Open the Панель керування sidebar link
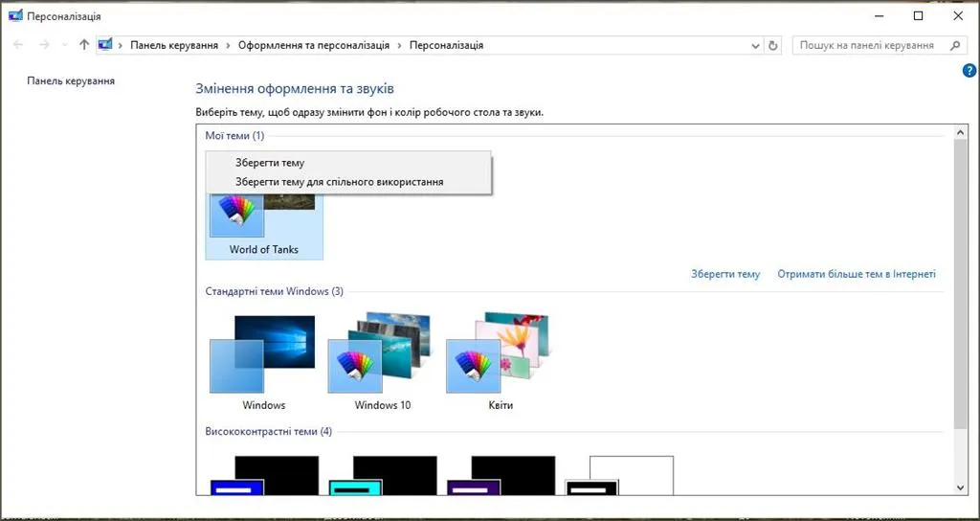 click(x=71, y=80)
